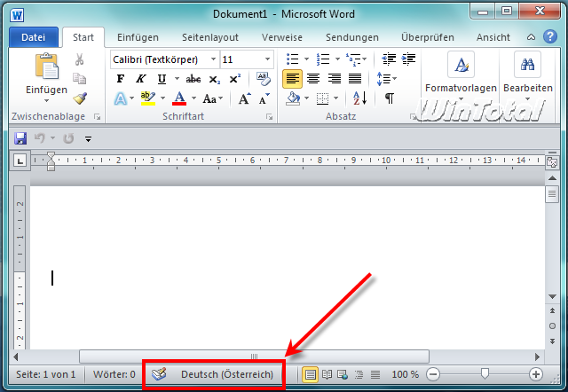Click Wörter: 0 word count

[114, 374]
